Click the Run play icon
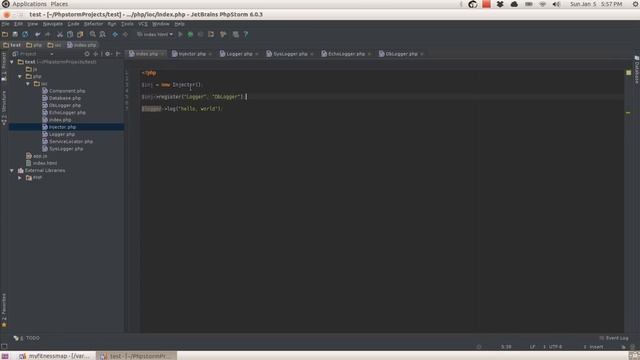This screenshot has height=360, width=640. [180, 35]
